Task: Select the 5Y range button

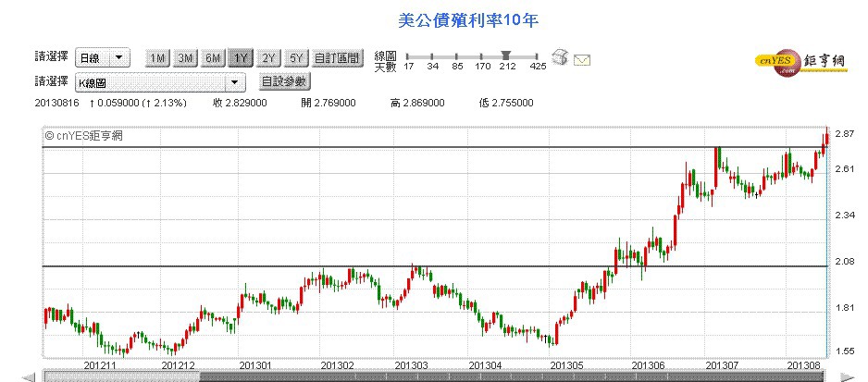Action: click(297, 58)
